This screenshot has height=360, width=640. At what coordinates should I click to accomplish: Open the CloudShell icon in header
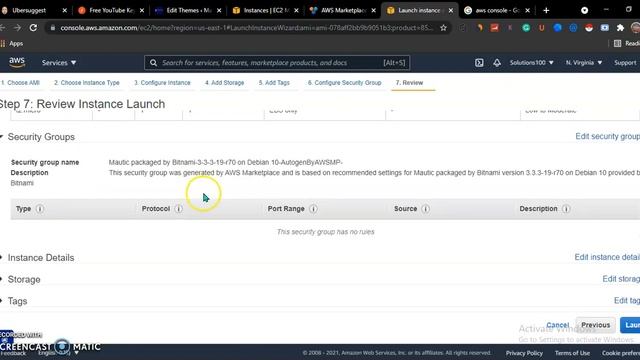click(x=479, y=63)
